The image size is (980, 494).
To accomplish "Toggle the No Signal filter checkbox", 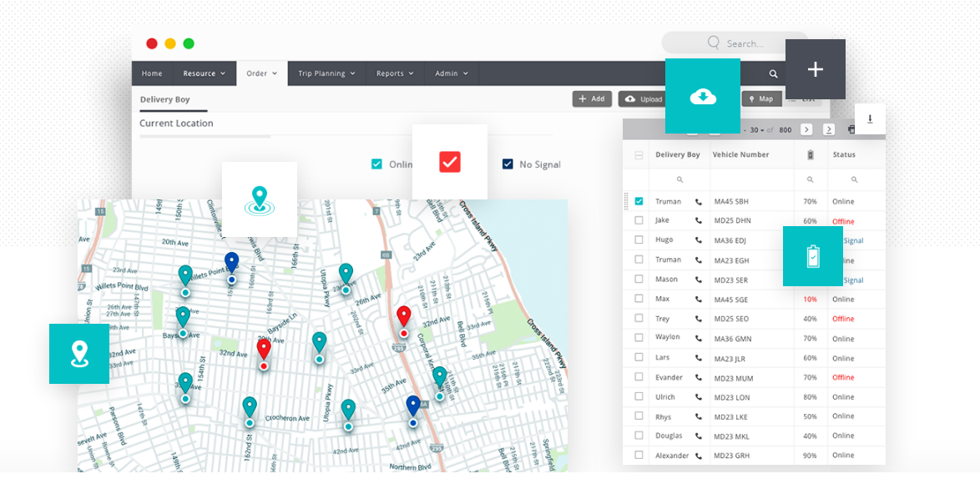I will (x=508, y=164).
